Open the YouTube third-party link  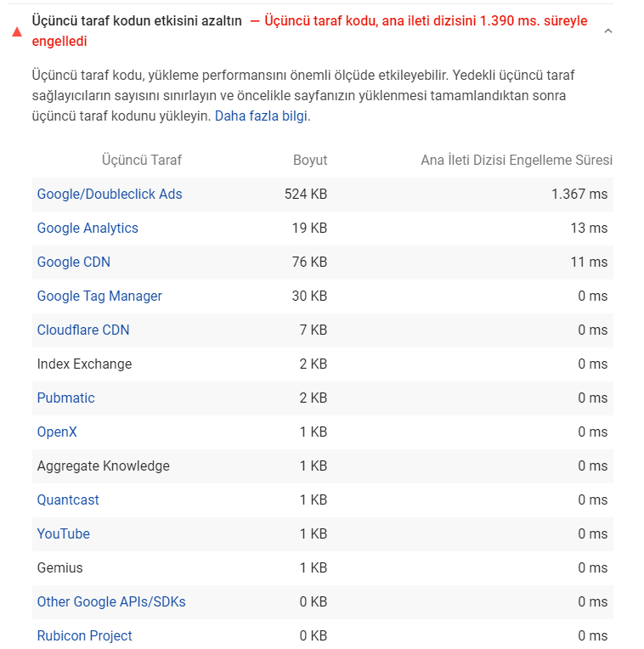tap(64, 533)
